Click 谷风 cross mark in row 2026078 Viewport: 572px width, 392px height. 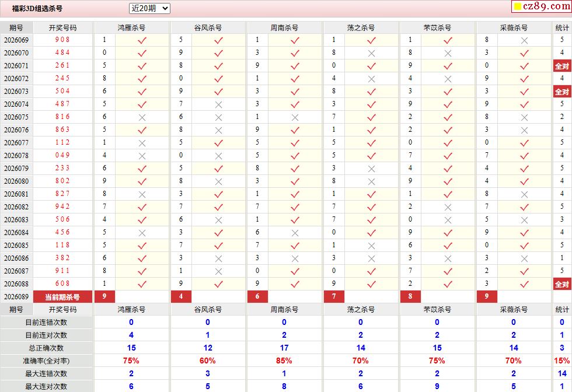(x=218, y=156)
